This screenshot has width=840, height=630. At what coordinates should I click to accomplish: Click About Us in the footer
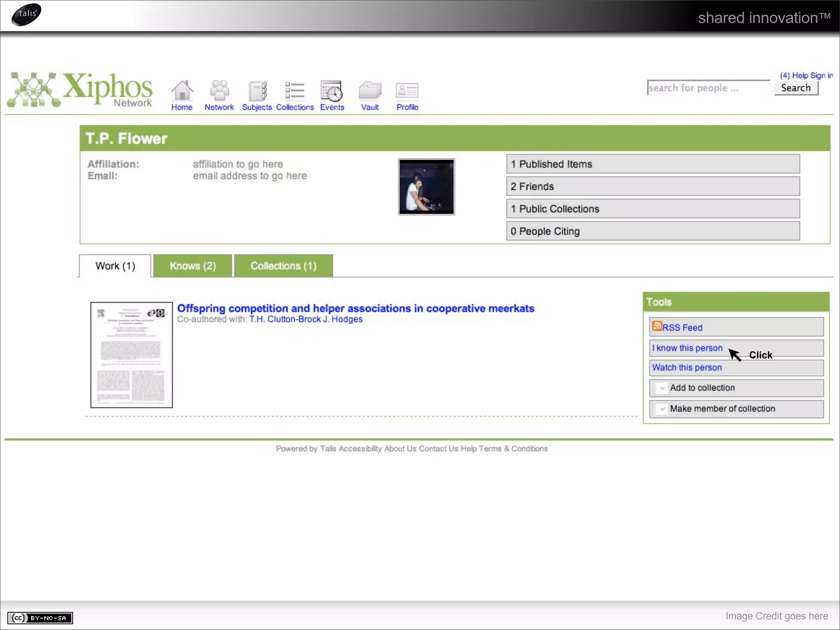(x=400, y=449)
